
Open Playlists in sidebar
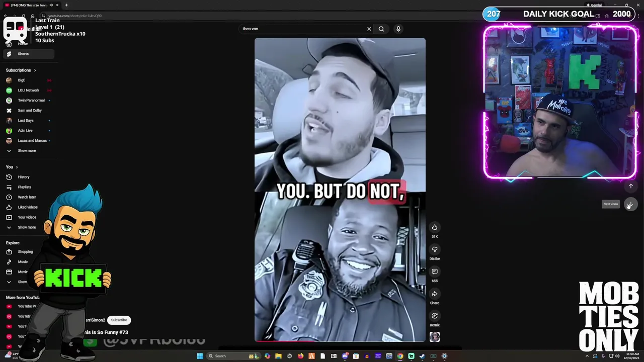(x=29, y=187)
